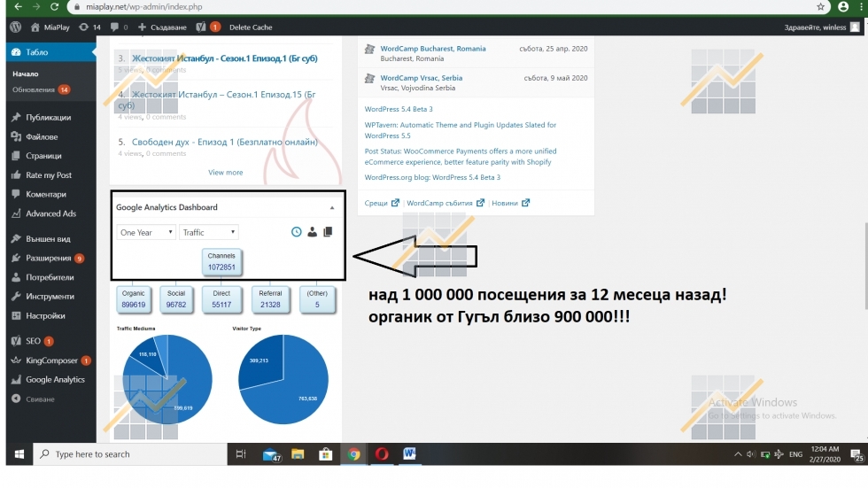Viewport: 868px width, 488px height.
Task: Click the Windows taskbar search box
Action: tap(133, 454)
